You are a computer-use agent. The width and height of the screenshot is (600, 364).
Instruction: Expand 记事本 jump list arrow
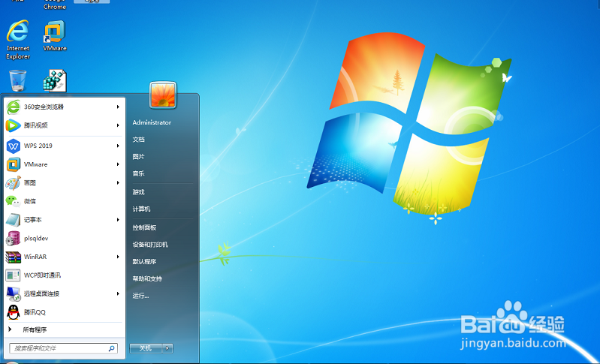tap(118, 220)
